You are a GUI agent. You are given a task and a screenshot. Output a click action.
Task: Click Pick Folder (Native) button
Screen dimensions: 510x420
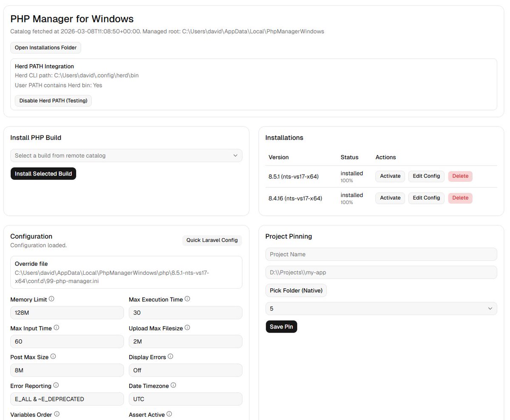point(296,291)
